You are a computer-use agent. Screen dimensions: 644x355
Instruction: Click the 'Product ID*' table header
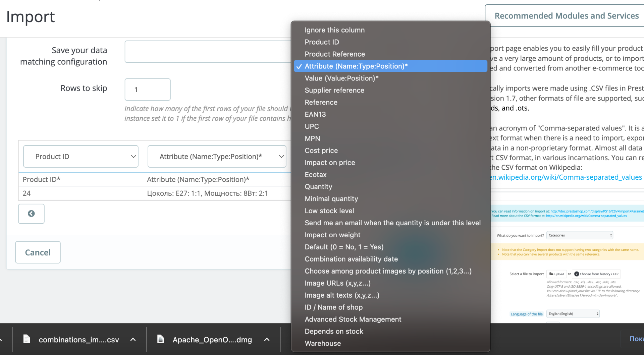42,180
